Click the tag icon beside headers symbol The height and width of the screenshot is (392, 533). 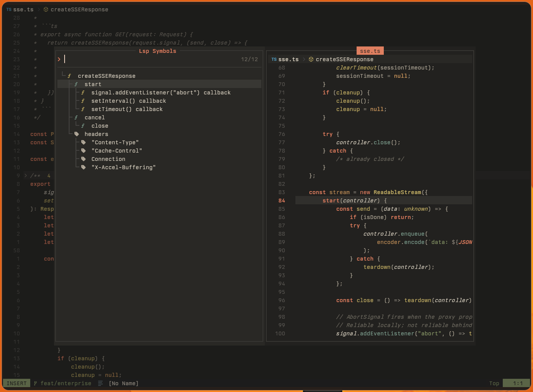(x=77, y=134)
